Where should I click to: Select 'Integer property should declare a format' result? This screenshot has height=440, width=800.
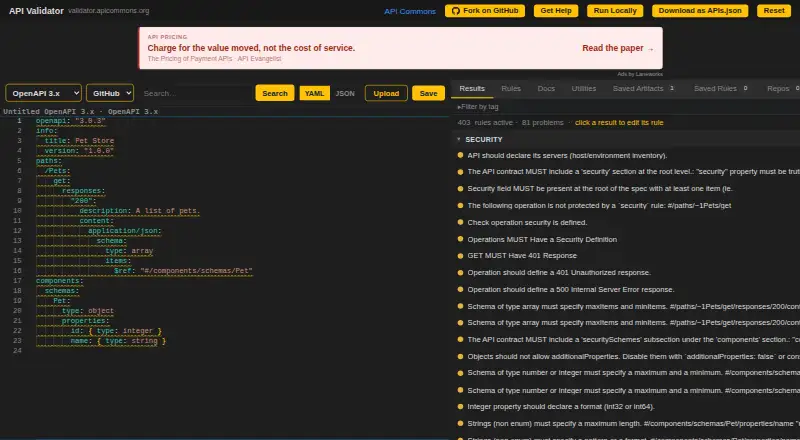(561, 407)
